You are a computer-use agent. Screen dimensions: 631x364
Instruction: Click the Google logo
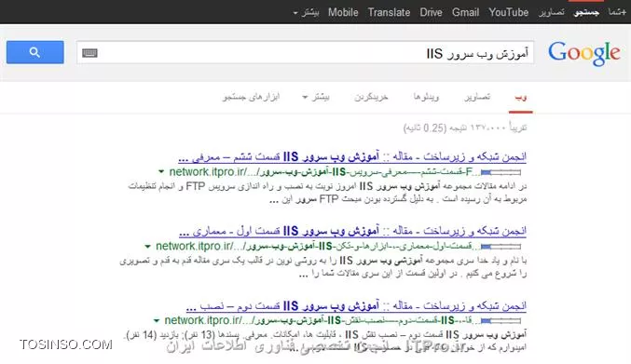pos(583,53)
